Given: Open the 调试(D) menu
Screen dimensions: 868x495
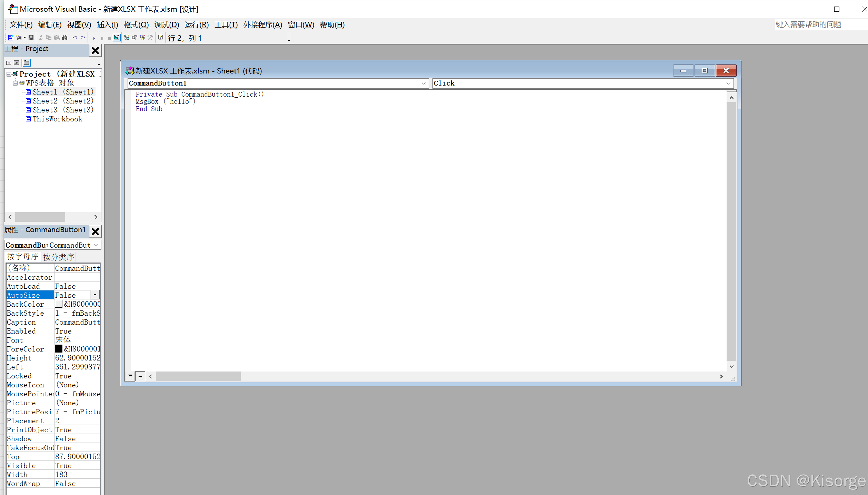Looking at the screenshot, I should 167,25.
